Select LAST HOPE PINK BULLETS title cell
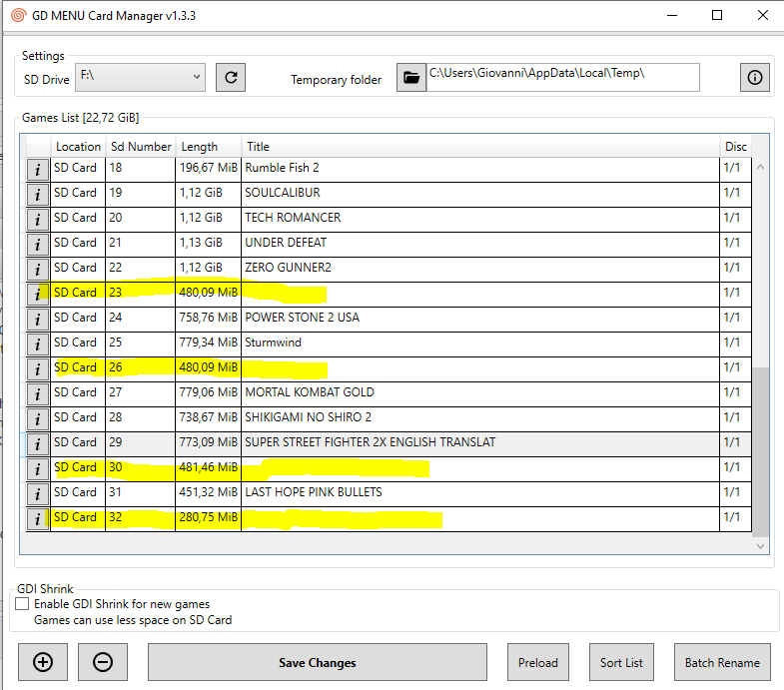Screen dimensions: 784x690 480,494
